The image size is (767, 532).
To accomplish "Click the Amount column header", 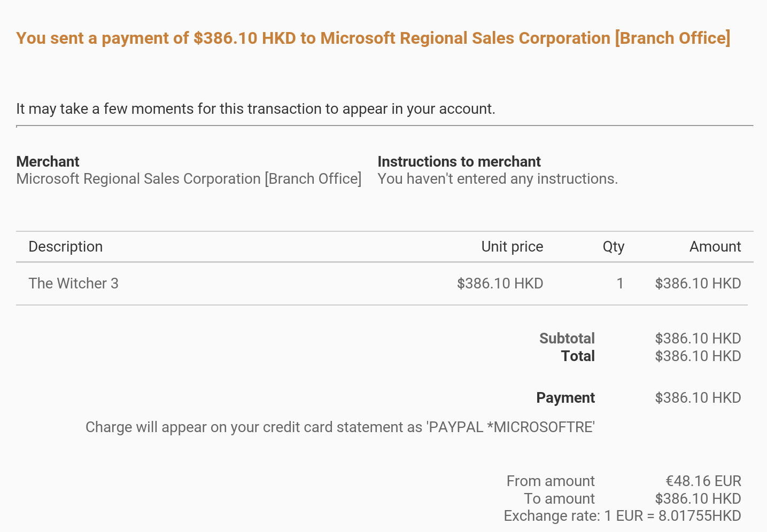I will point(715,247).
